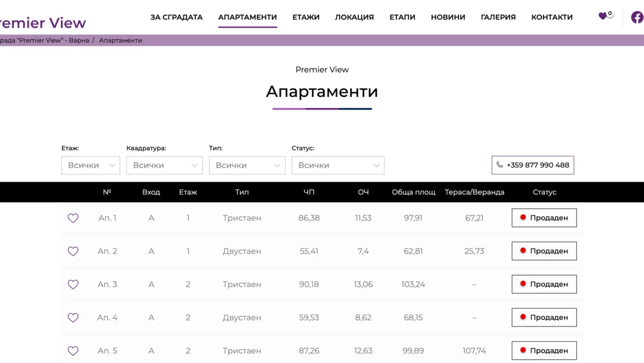Open the КОНТАКТИ menu item

[552, 17]
